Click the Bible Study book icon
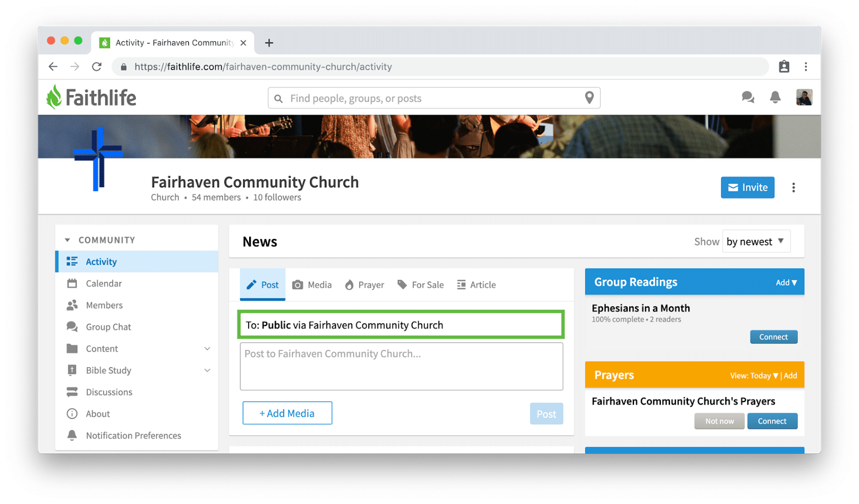Screen dimensions: 859x504 pyautogui.click(x=72, y=370)
